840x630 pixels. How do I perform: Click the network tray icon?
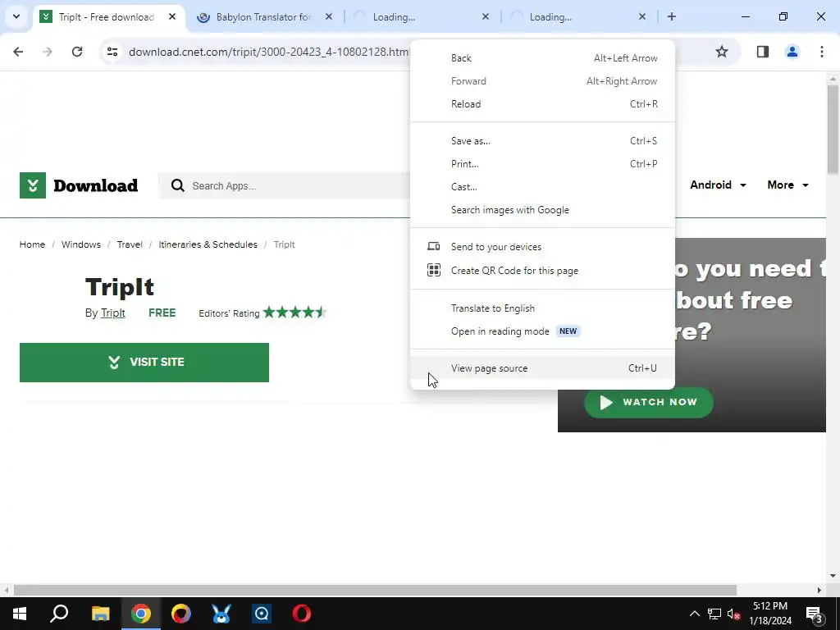(x=714, y=614)
